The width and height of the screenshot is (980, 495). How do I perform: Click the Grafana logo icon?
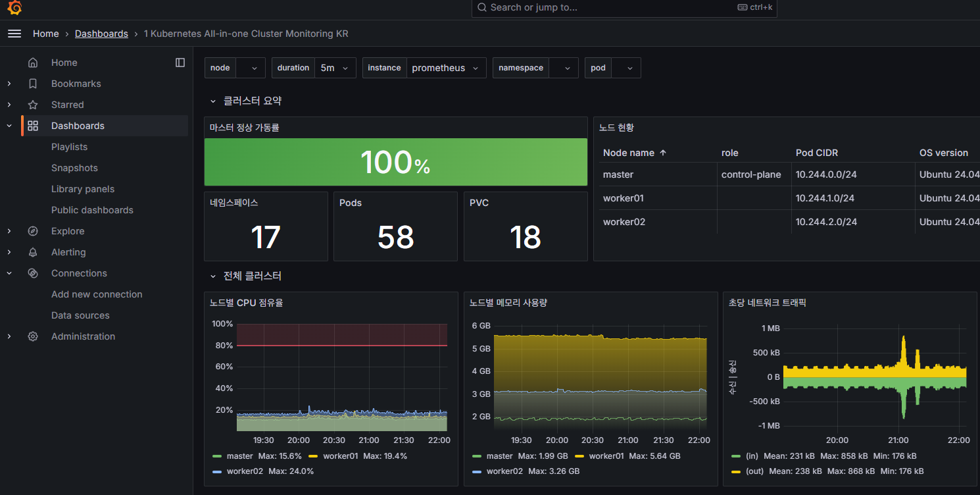(x=14, y=9)
